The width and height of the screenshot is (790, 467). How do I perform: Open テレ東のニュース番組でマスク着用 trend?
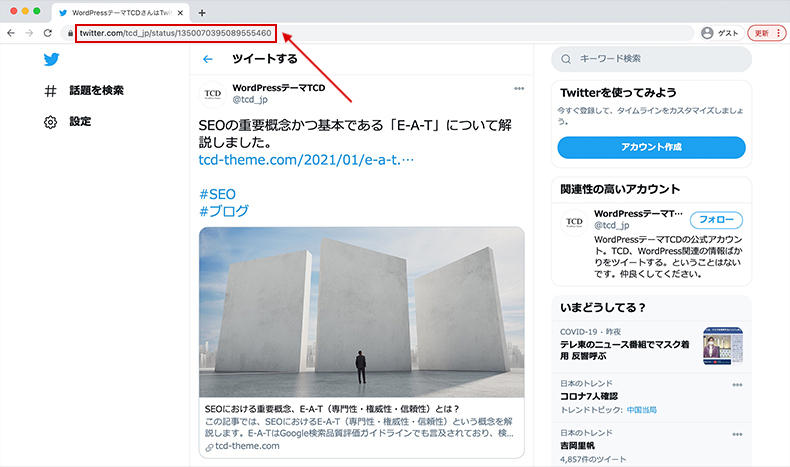pos(625,350)
